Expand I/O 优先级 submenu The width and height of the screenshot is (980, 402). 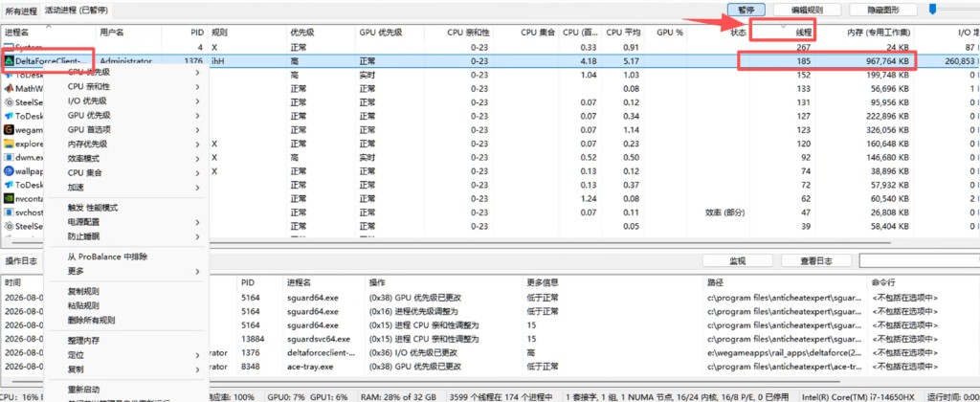coord(125,100)
